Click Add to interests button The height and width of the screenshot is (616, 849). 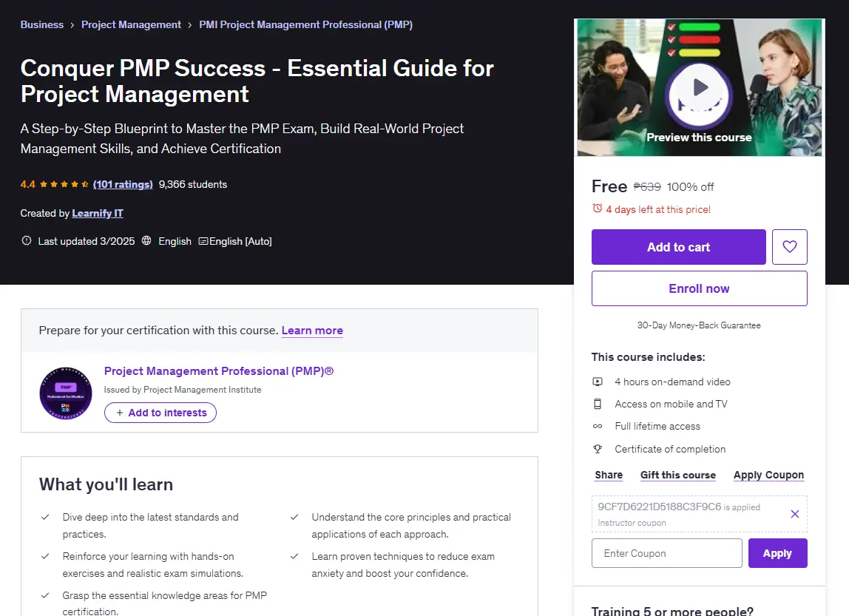160,413
